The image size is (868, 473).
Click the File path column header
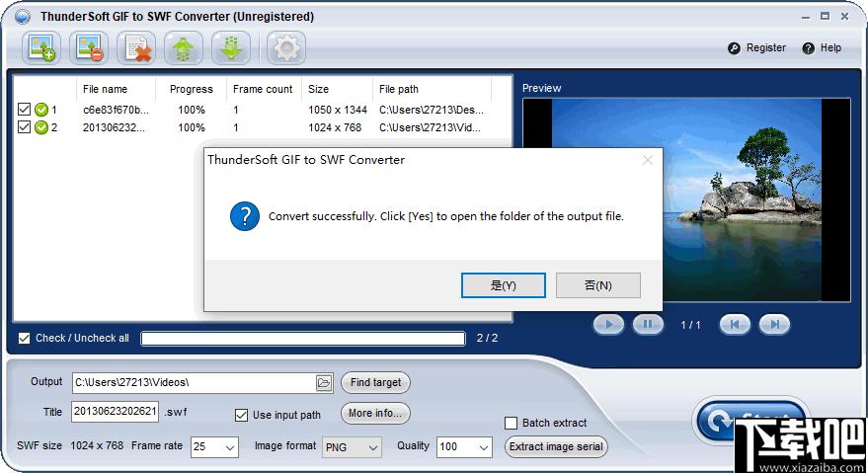click(x=399, y=89)
